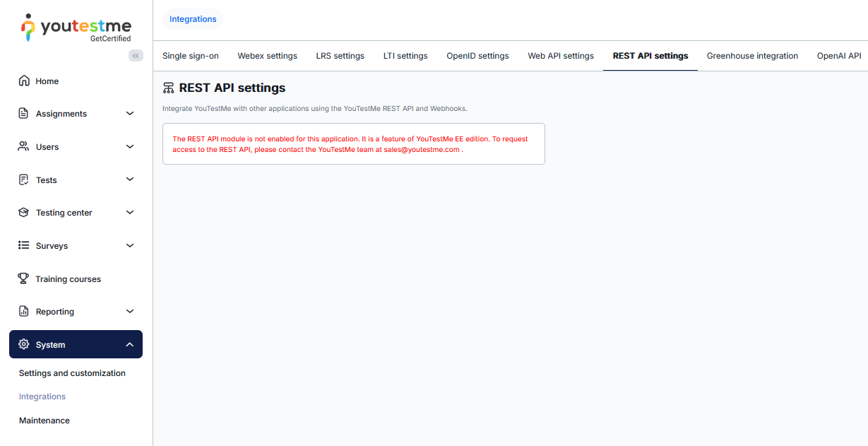Click the Home house icon
Image resolution: width=868 pixels, height=446 pixels.
pyautogui.click(x=24, y=81)
